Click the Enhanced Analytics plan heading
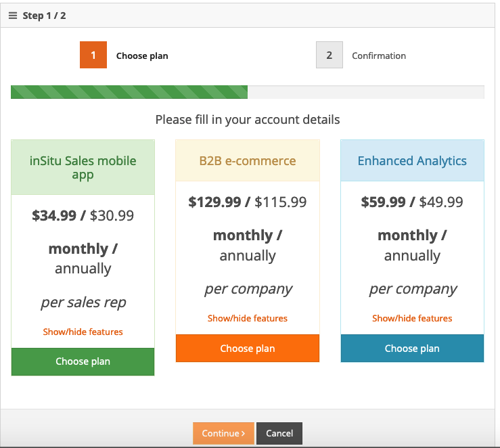Image resolution: width=500 pixels, height=448 pixels. [x=412, y=161]
